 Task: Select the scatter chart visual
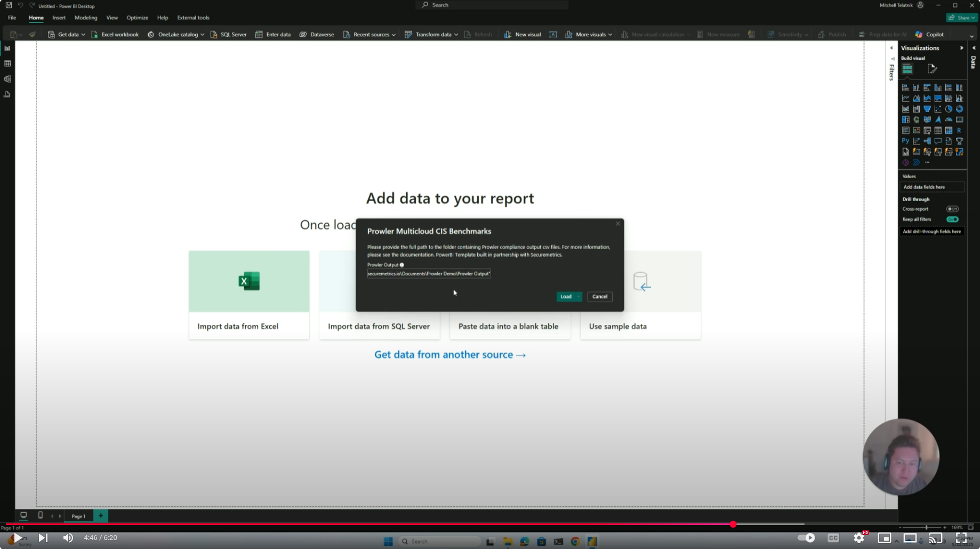tap(938, 109)
